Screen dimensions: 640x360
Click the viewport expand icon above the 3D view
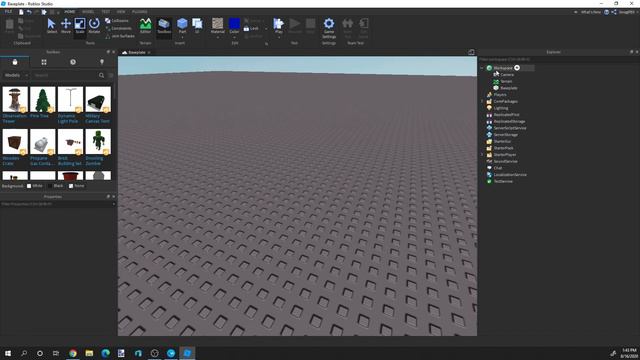[x=471, y=52]
